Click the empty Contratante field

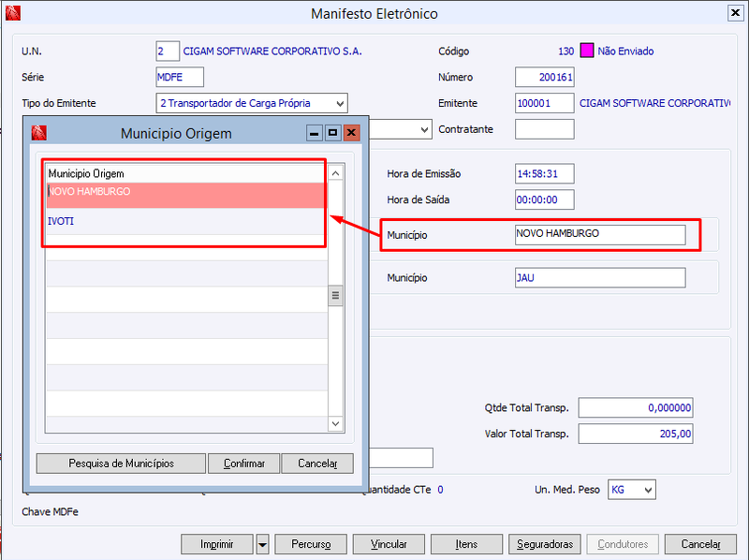[545, 129]
